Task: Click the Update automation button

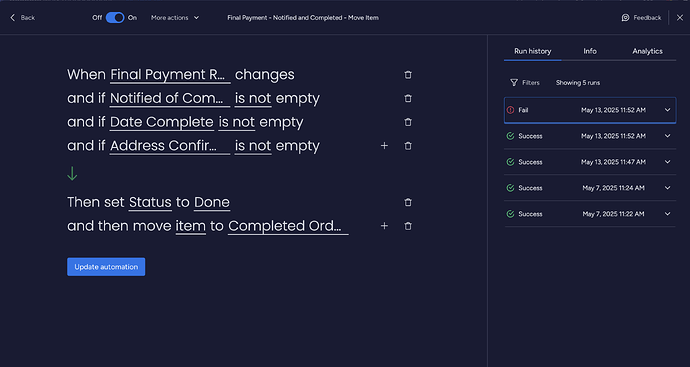Action: 106,267
